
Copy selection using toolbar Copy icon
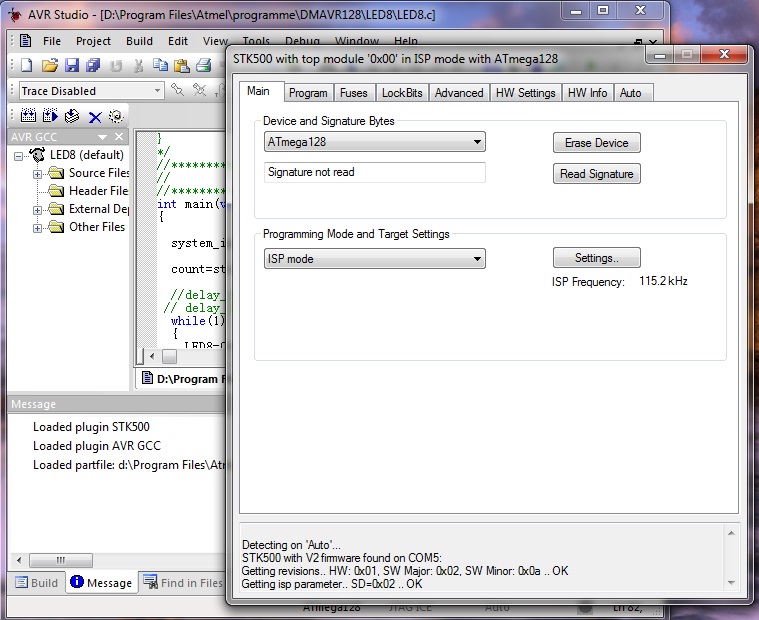[160, 65]
